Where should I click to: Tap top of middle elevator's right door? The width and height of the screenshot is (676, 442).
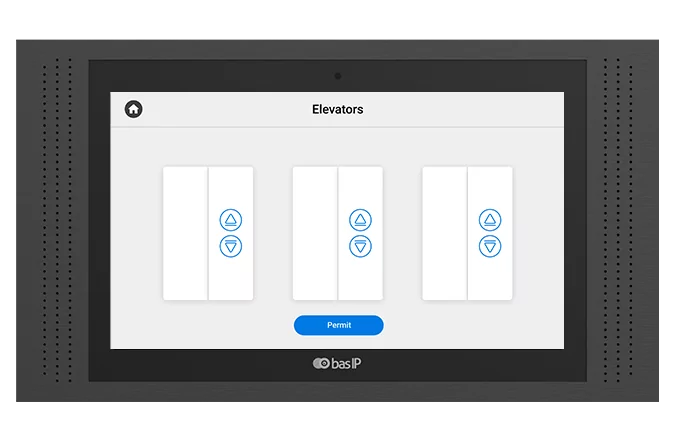(x=360, y=185)
